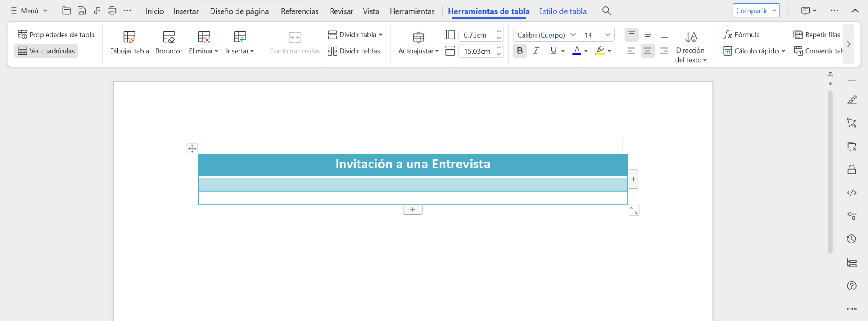Switch to the Estilo de tabla tab

[x=563, y=11]
